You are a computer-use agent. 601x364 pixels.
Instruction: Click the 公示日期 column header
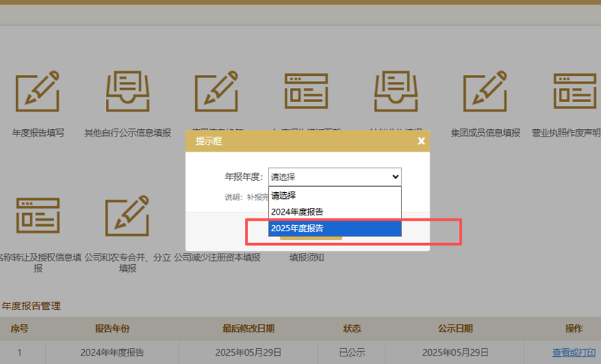[455, 329]
